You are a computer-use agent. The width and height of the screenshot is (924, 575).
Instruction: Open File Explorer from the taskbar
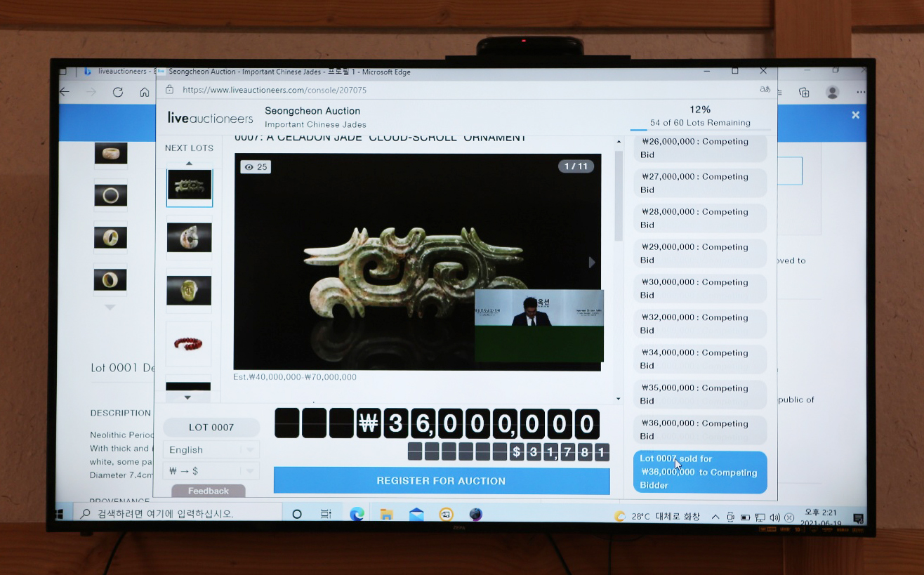point(386,514)
